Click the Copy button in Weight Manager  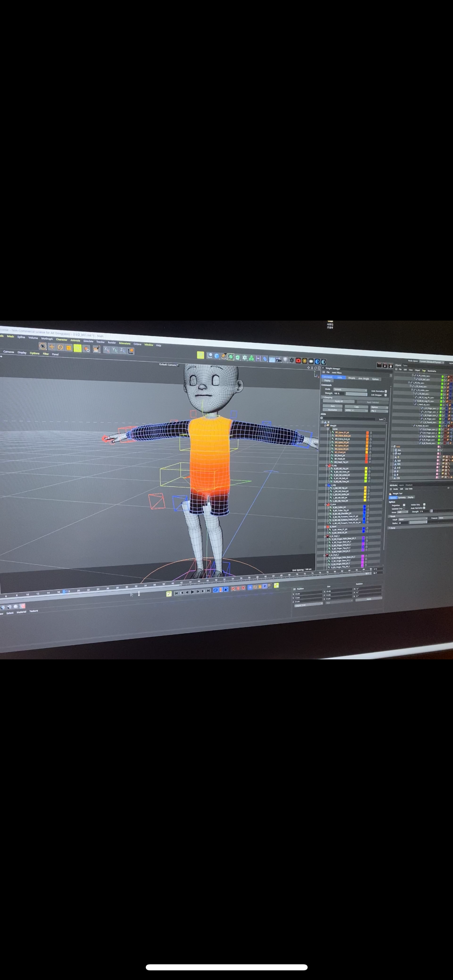(x=356, y=407)
